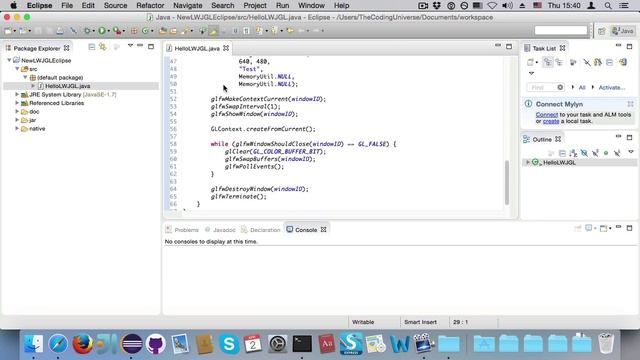Click Activate... in Task List
640x360 pixels.
coord(611,87)
